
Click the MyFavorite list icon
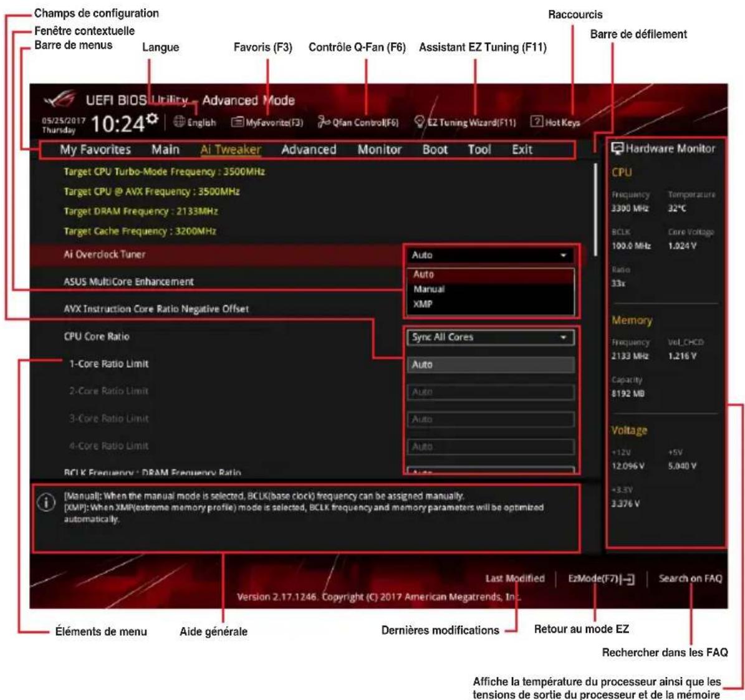(237, 122)
